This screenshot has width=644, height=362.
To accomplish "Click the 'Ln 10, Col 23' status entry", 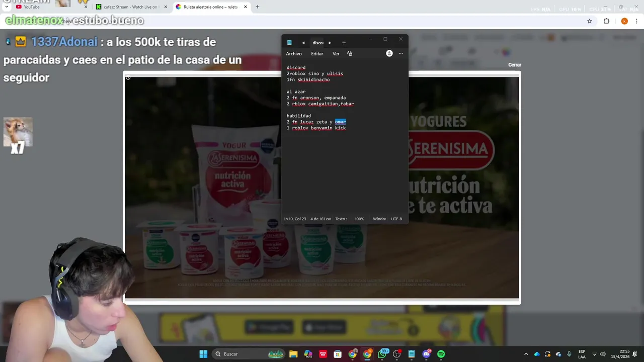I will point(295,219).
